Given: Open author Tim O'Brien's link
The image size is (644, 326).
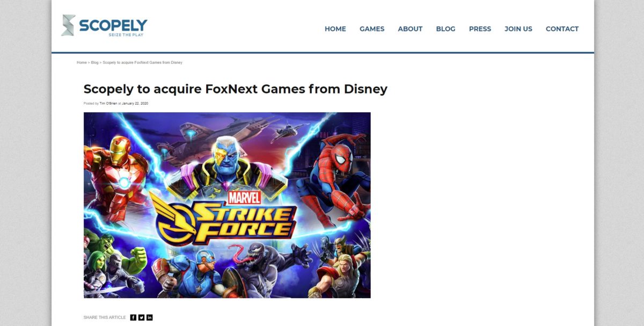Looking at the screenshot, I should point(108,103).
